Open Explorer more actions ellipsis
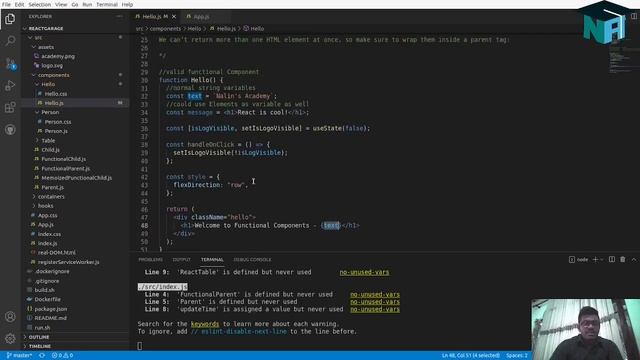640x360 pixels. pyautogui.click(x=119, y=16)
